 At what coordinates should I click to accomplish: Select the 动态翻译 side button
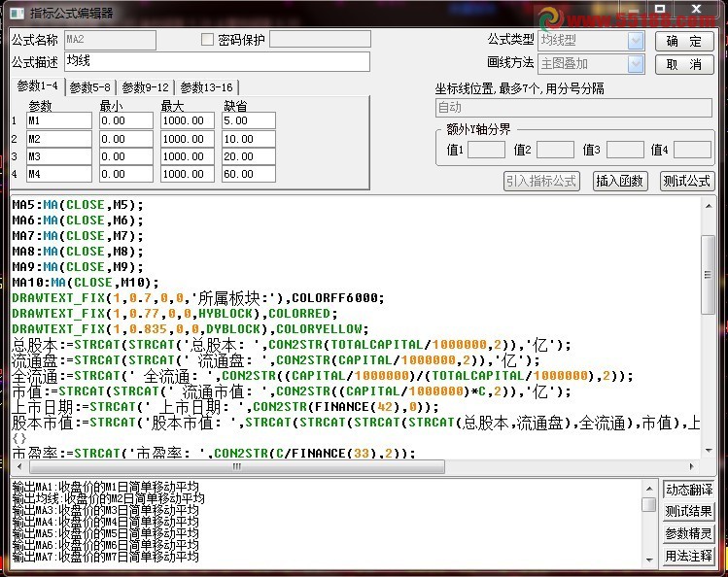click(688, 490)
